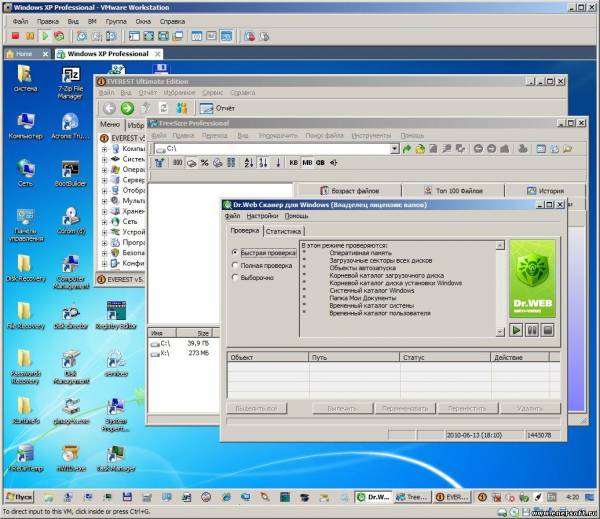600x519 pixels.
Task: Select MB size unit in TreeSize
Action: pos(307,163)
